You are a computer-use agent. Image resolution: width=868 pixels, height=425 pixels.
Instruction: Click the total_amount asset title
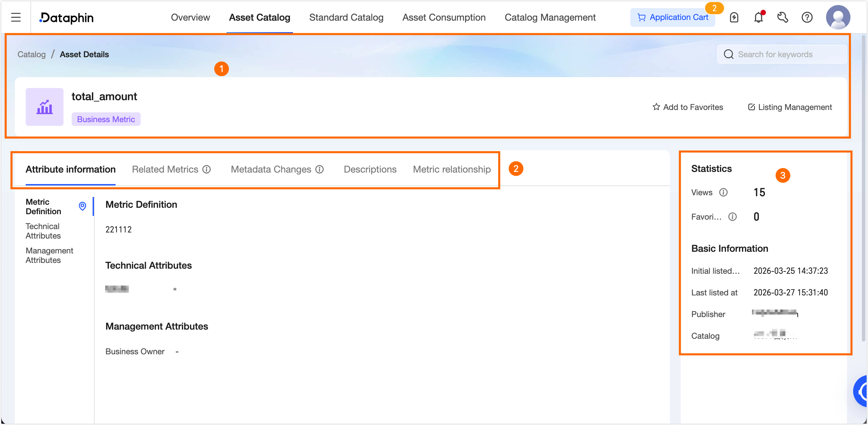pos(104,97)
